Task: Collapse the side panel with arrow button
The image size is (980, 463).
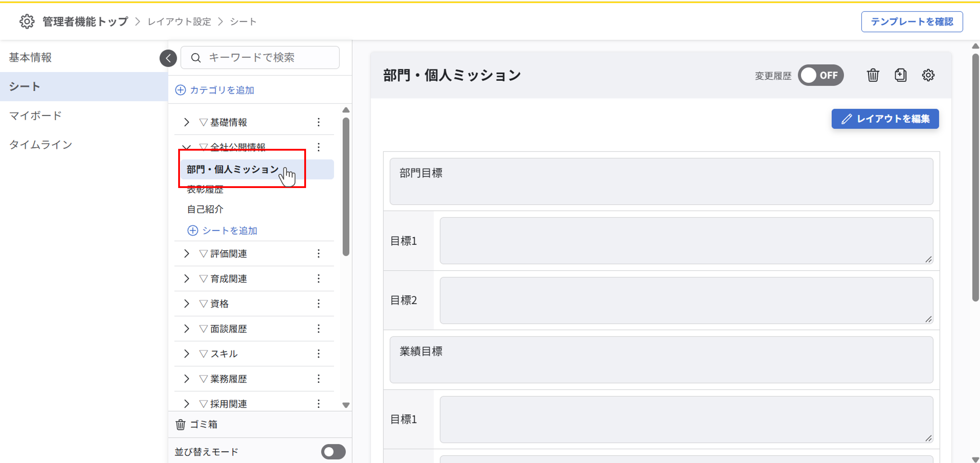Action: (x=168, y=58)
